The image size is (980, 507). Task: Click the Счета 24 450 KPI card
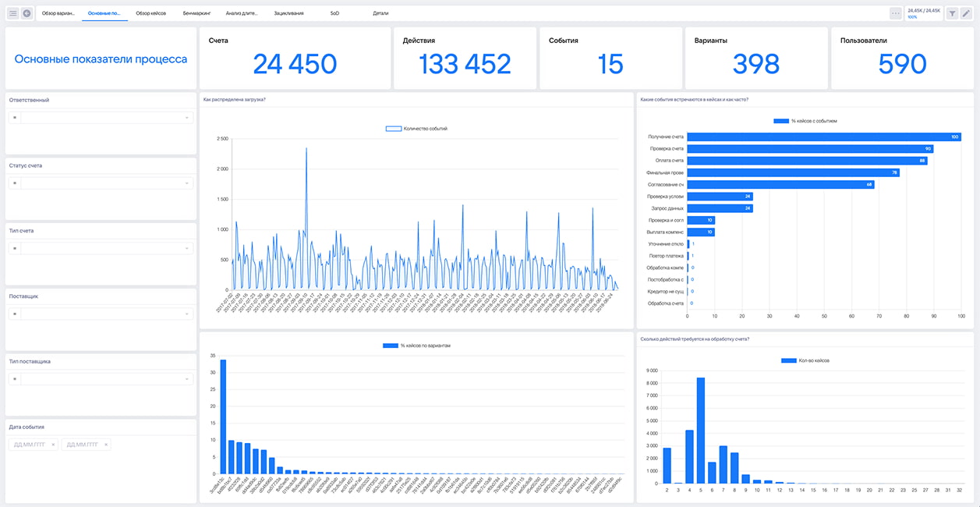tap(295, 58)
